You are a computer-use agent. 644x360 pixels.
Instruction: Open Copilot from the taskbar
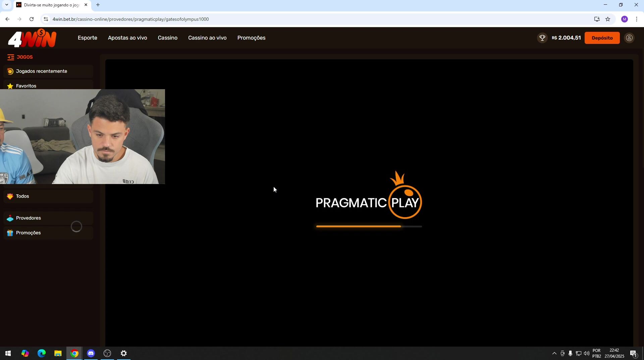25,353
